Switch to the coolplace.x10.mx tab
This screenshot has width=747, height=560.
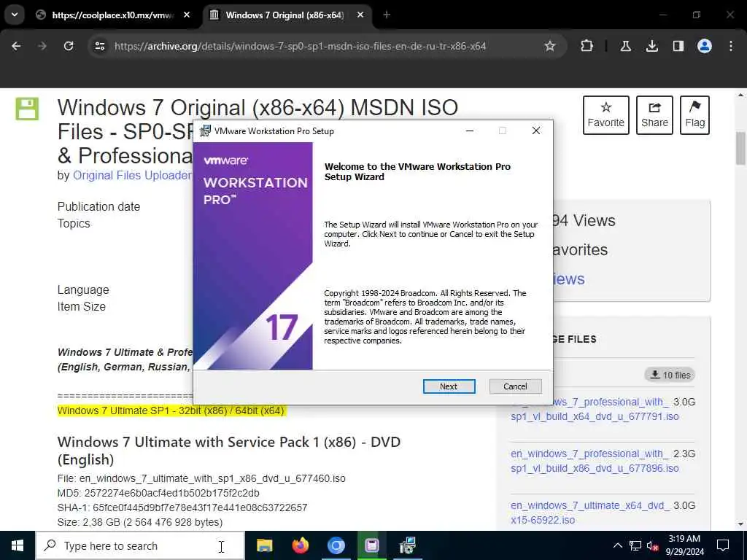[x=112, y=15]
